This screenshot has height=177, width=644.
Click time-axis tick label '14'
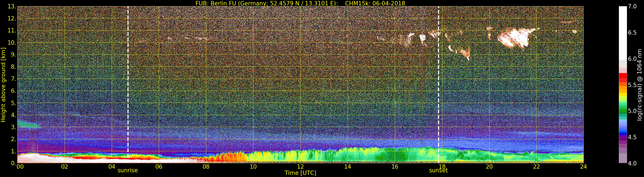point(348,167)
